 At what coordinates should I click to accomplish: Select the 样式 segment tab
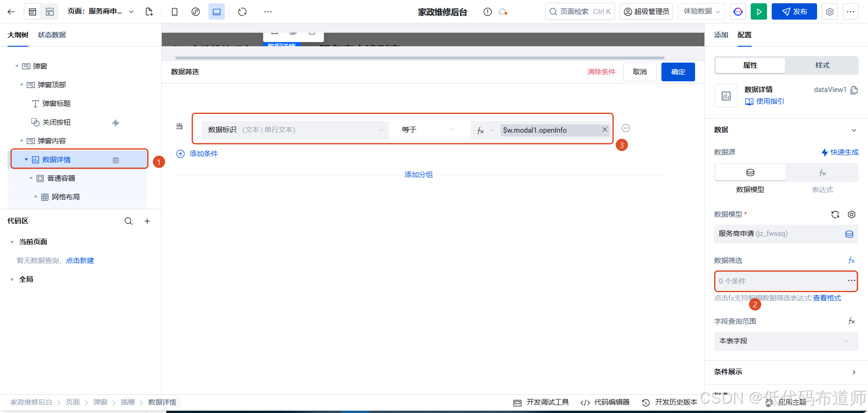pyautogui.click(x=822, y=65)
